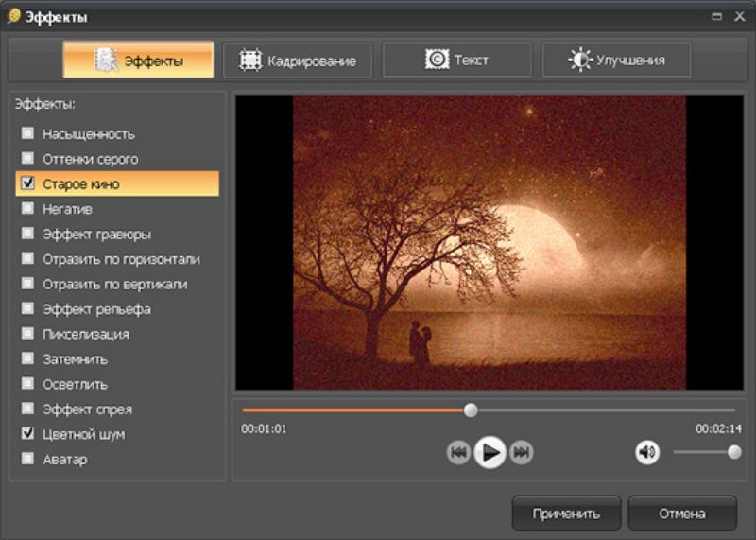Click the Кадрирование crop icon
Image resolution: width=756 pixels, height=540 pixels.
pyautogui.click(x=250, y=61)
